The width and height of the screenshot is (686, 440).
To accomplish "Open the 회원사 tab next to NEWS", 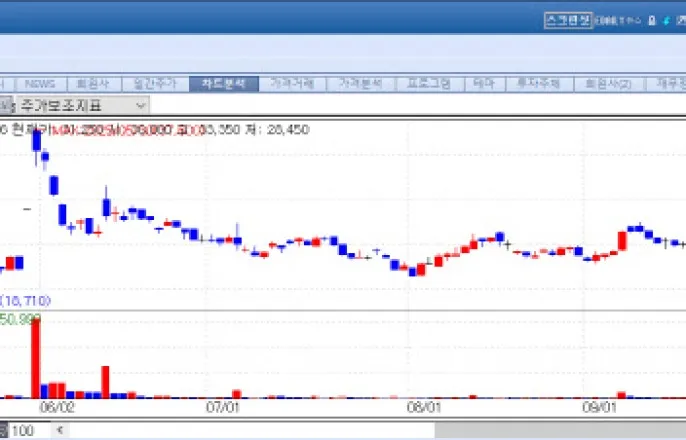I will pyautogui.click(x=93, y=84).
